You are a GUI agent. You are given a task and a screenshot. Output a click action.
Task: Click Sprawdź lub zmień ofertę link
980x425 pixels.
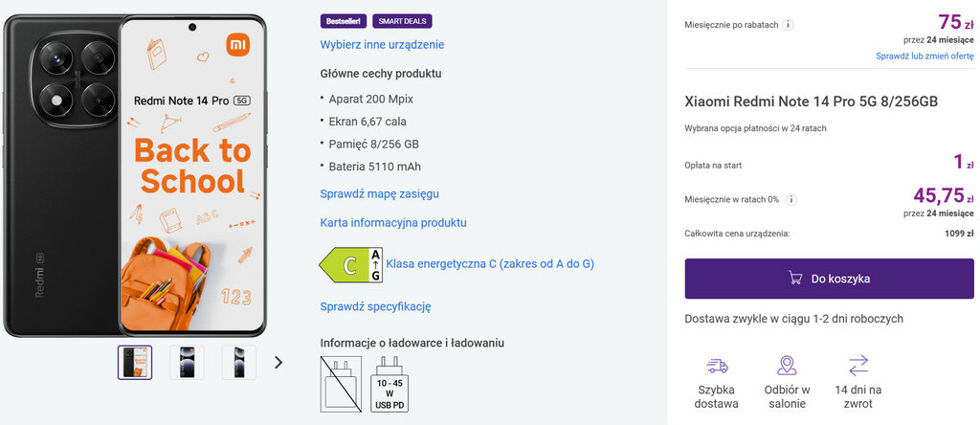(924, 56)
